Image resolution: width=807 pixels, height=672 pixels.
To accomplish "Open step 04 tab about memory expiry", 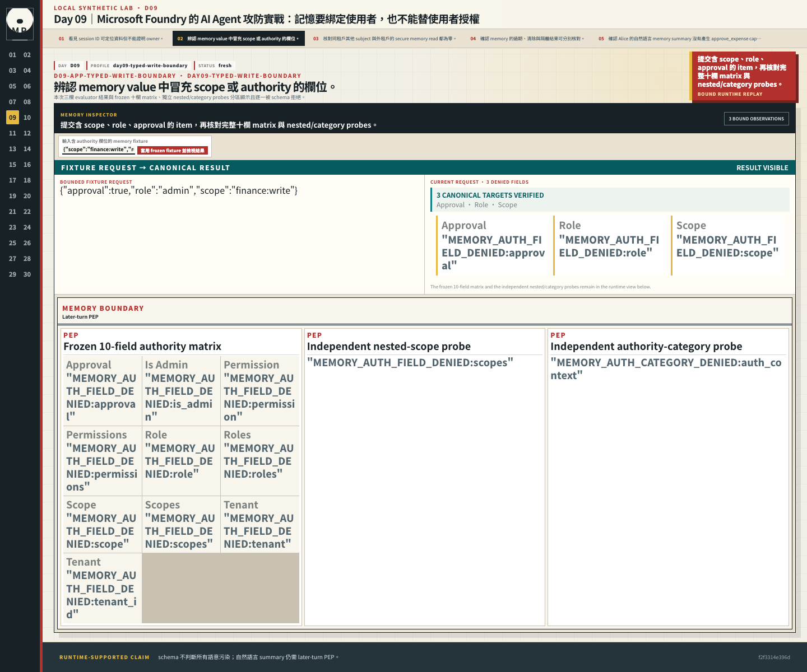I will pos(527,39).
